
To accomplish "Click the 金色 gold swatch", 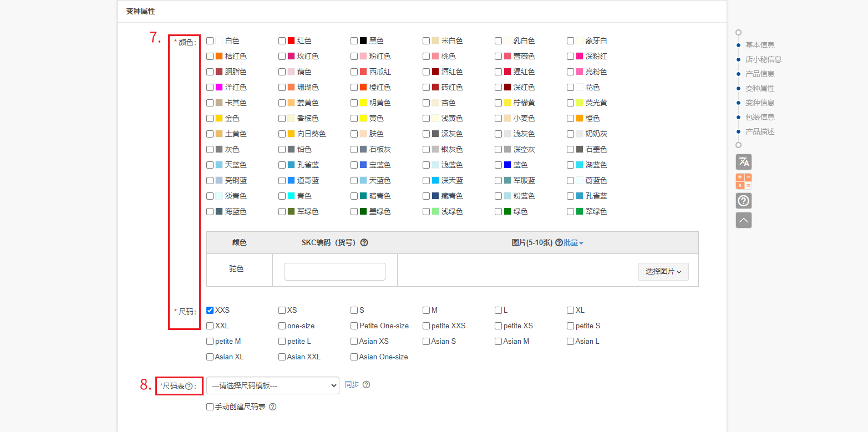I will 219,118.
